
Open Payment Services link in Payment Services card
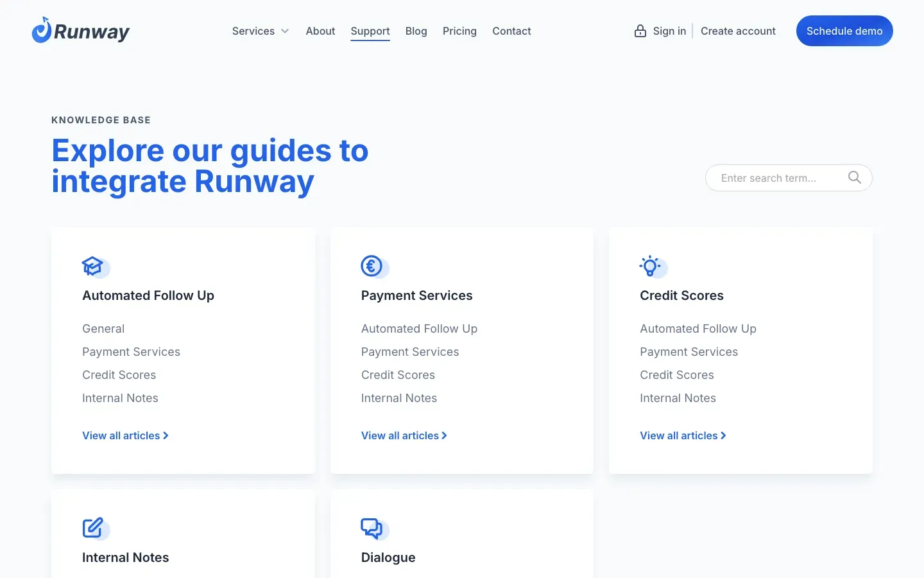point(410,352)
